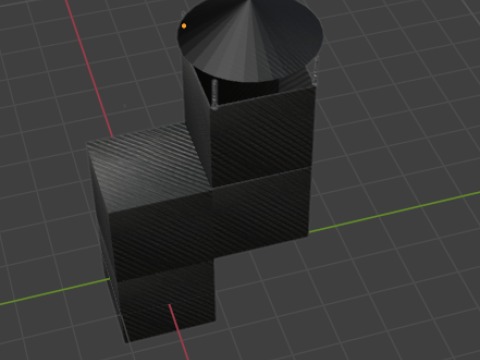Select the dark cone object in viewport
The width and height of the screenshot is (480, 360).
(x=250, y=40)
